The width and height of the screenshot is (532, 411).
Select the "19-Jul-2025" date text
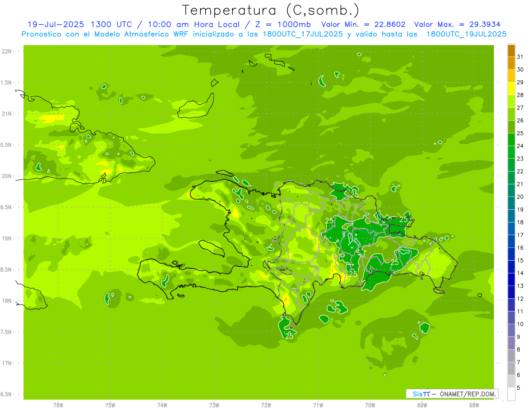55,24
